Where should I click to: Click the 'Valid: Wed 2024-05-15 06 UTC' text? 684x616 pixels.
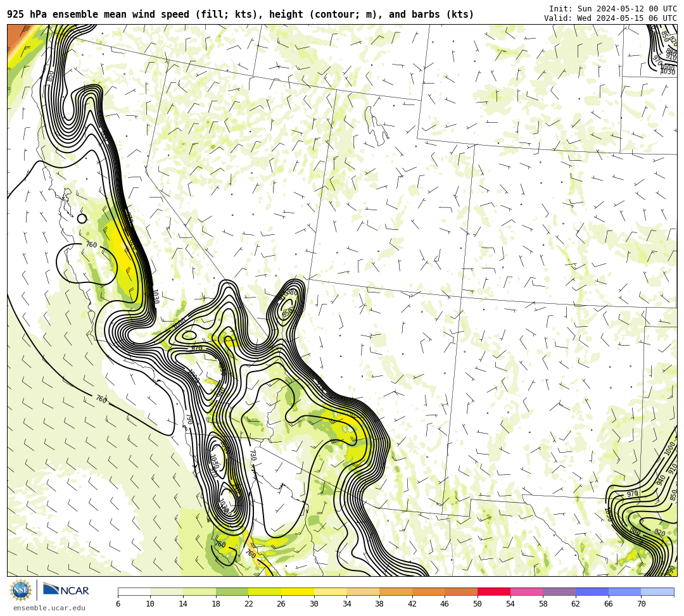pos(611,18)
